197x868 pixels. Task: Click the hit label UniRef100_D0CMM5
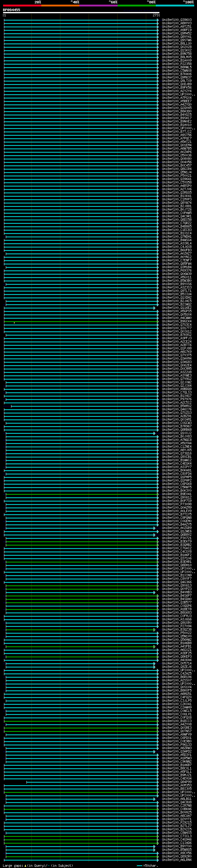click(x=177, y=369)
